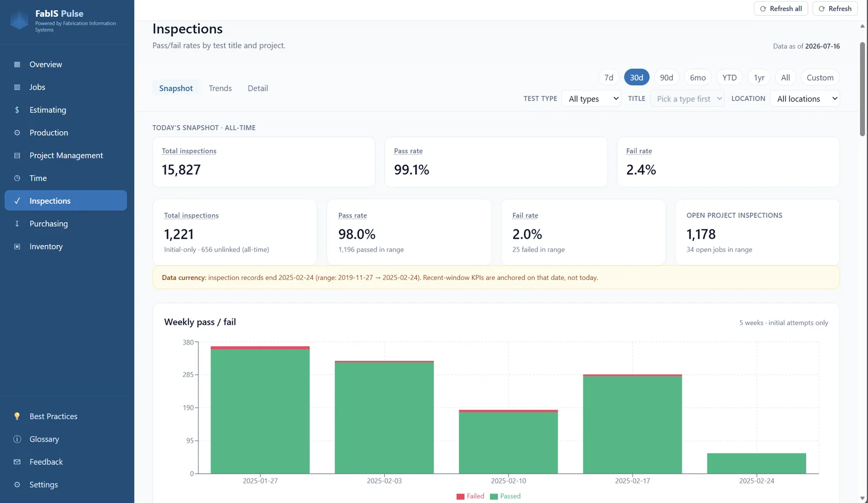Click the 'Data currency' notice banner
The width and height of the screenshot is (868, 503).
point(496,278)
